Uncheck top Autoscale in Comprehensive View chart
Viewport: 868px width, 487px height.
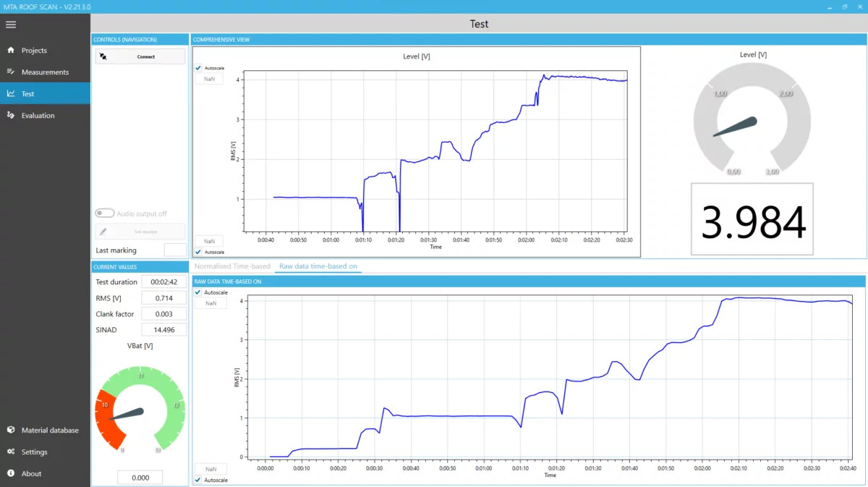point(198,68)
